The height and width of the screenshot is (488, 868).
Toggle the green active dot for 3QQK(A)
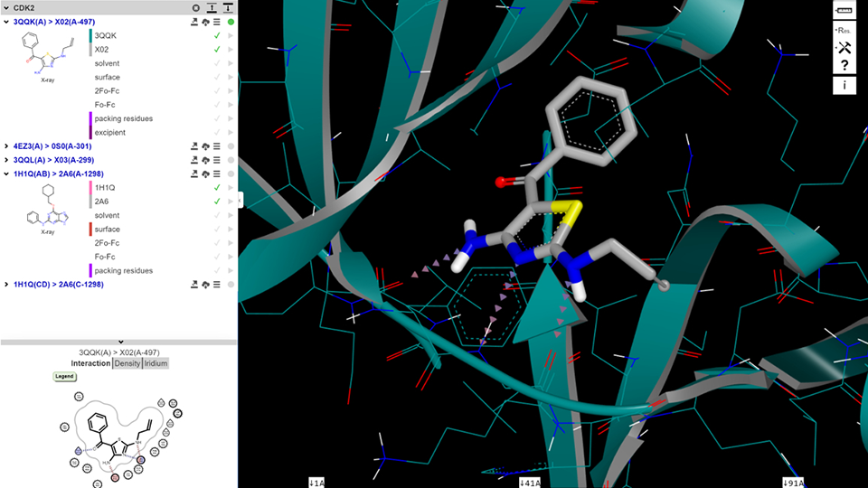(231, 22)
